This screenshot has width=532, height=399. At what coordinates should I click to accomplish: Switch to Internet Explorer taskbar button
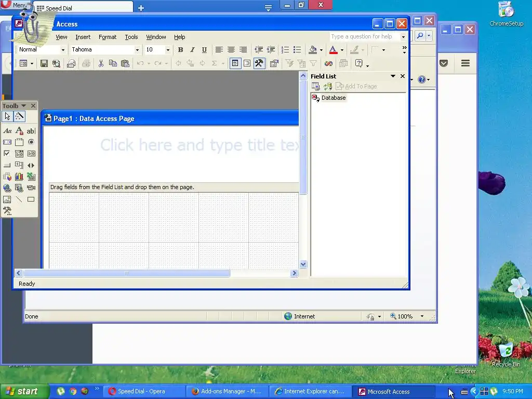(311, 391)
